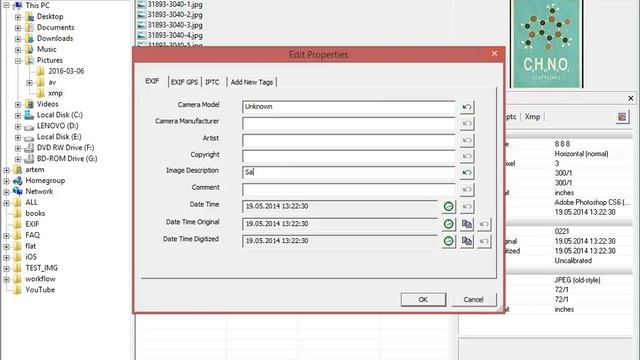Select the YouTube folder
The height and width of the screenshot is (360, 640).
point(40,290)
